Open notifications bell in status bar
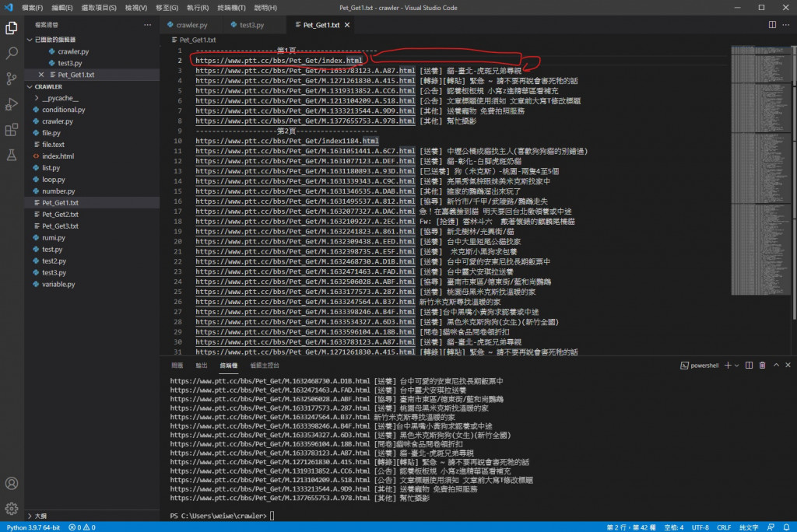The height and width of the screenshot is (532, 797). click(x=786, y=527)
